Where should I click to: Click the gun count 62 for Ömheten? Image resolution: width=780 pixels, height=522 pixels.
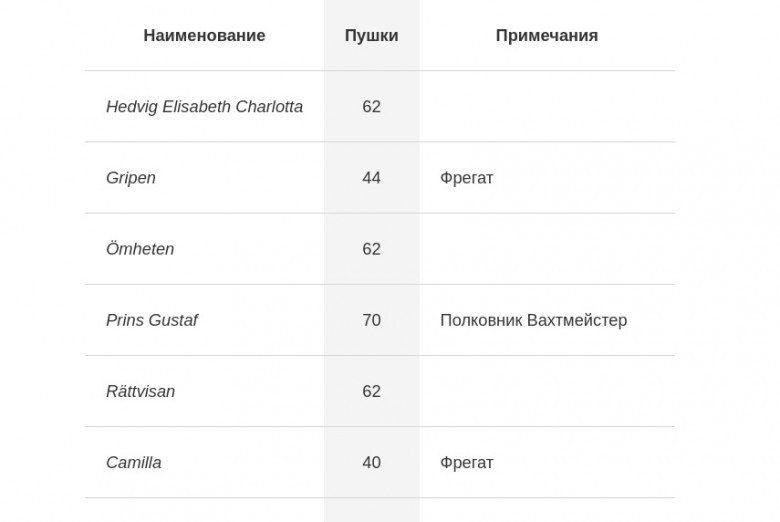click(x=372, y=249)
